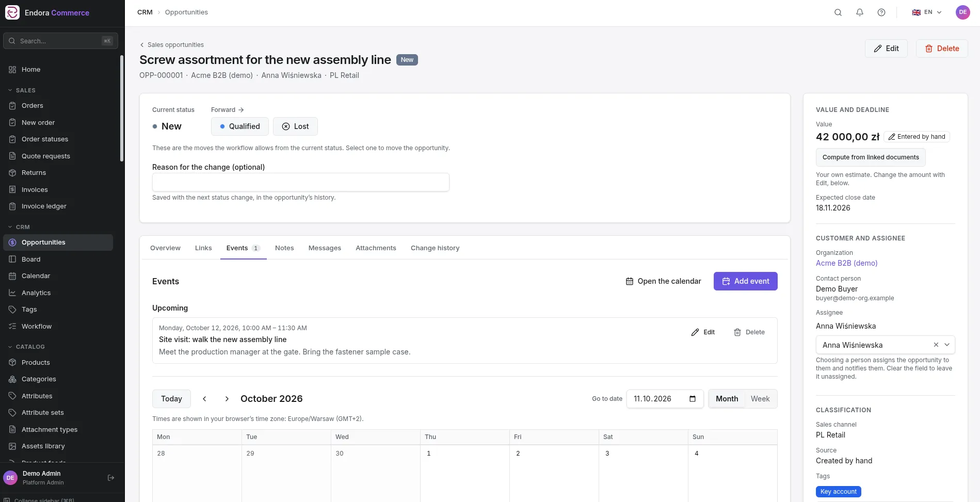The image size is (980, 502).
Task: Switch to the Links tab
Action: click(x=203, y=248)
